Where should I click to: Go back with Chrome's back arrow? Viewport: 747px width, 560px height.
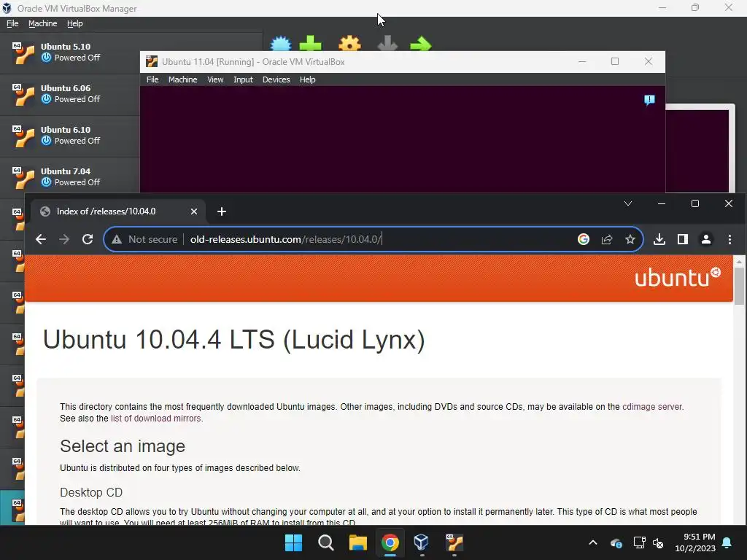coord(41,239)
